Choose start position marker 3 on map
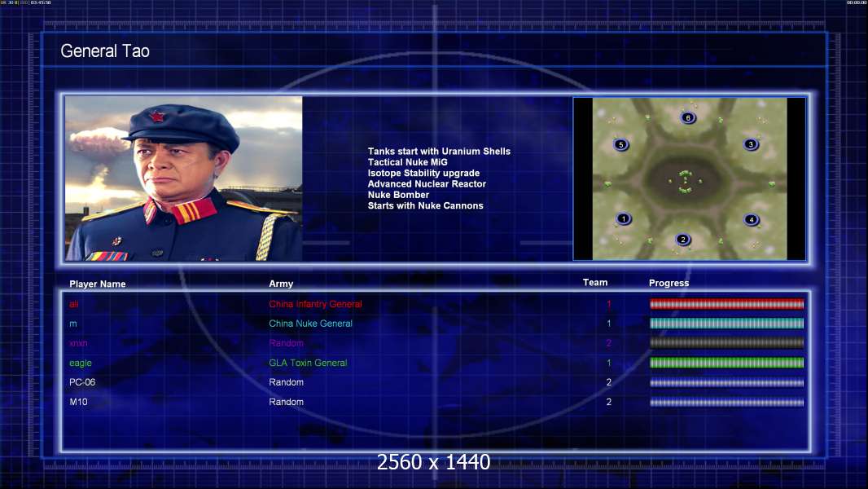Viewport: 868px width, 489px height. 751,144
